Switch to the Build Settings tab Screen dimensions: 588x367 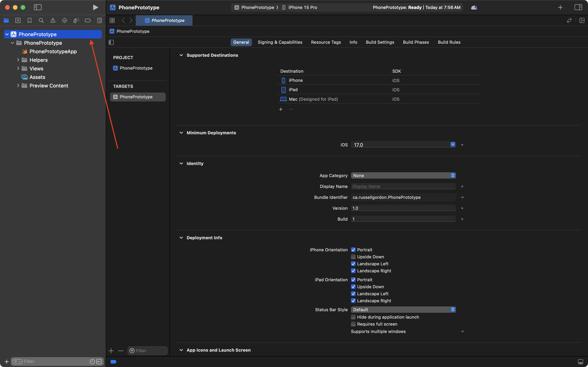[x=380, y=42]
